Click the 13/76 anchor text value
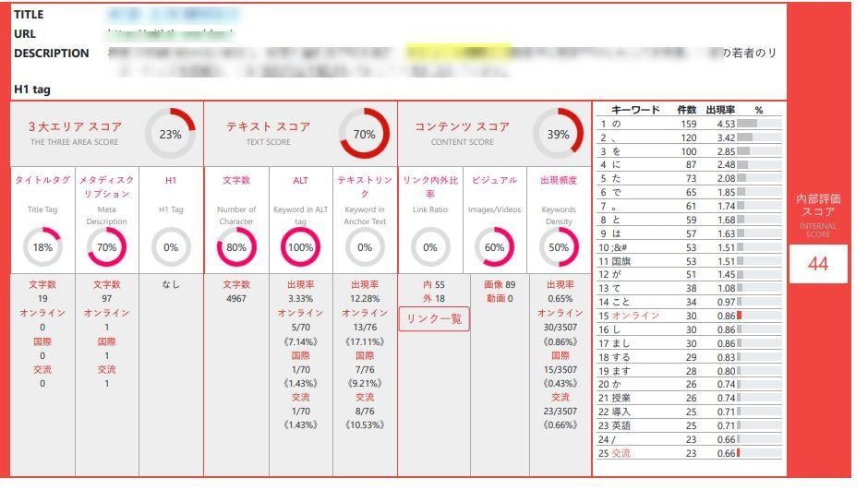Image resolution: width=868 pixels, height=490 pixels. click(365, 328)
